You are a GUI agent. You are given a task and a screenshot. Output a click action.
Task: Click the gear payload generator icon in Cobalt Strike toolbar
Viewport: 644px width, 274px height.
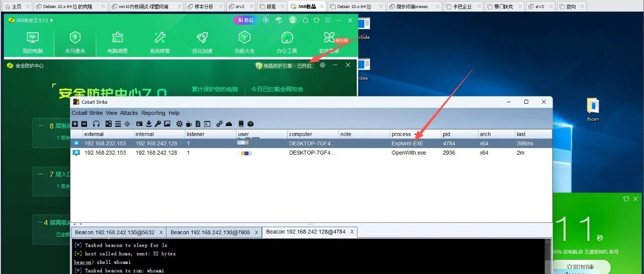[x=180, y=124]
